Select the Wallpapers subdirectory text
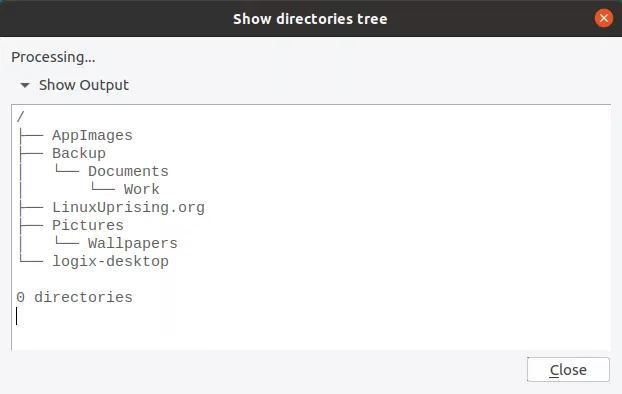Viewport: 622px width, 394px height. click(x=132, y=243)
